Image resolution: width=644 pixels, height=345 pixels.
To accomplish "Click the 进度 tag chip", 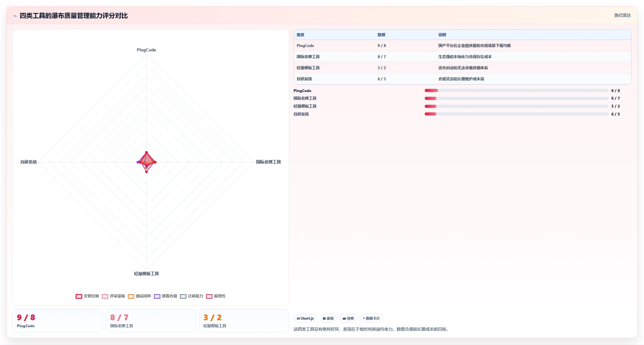I will [348, 318].
